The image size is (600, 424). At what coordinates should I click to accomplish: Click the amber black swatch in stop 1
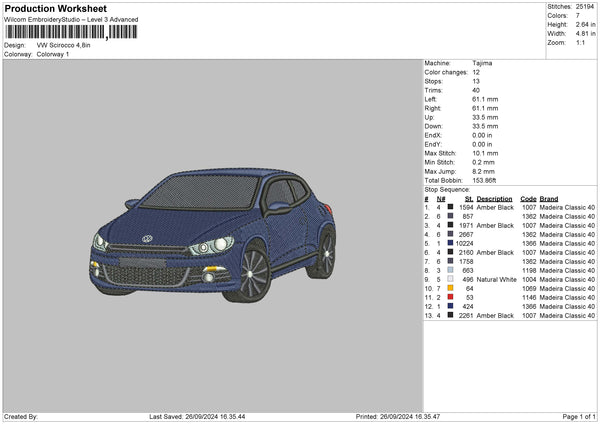click(x=451, y=207)
